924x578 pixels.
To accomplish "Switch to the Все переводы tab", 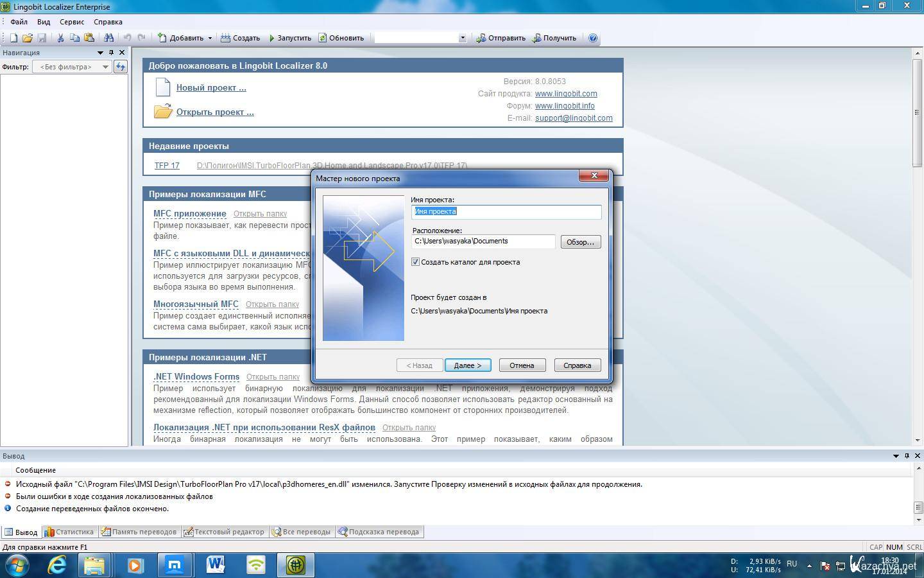I will pos(302,532).
